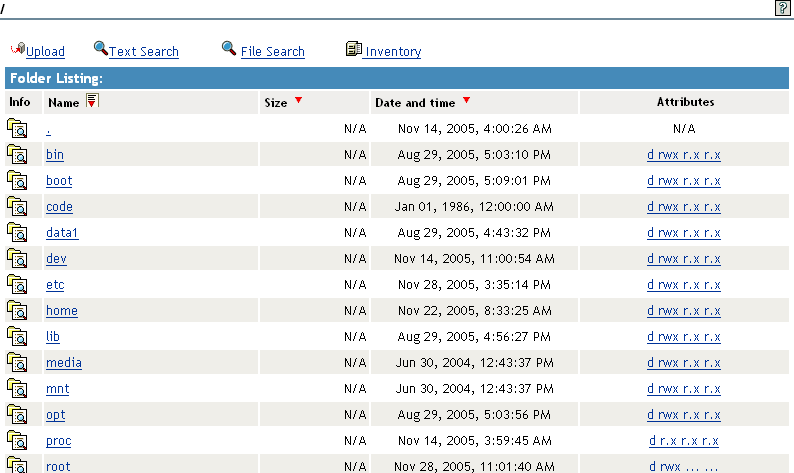Screen dimensions: 794x473
Task: Open the Inventory link
Action: click(393, 52)
